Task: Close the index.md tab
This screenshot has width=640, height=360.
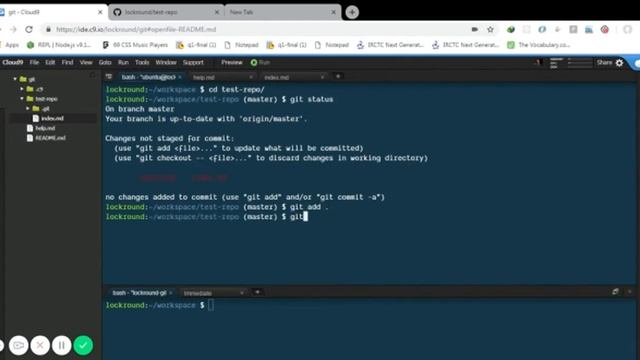Action: [322, 77]
